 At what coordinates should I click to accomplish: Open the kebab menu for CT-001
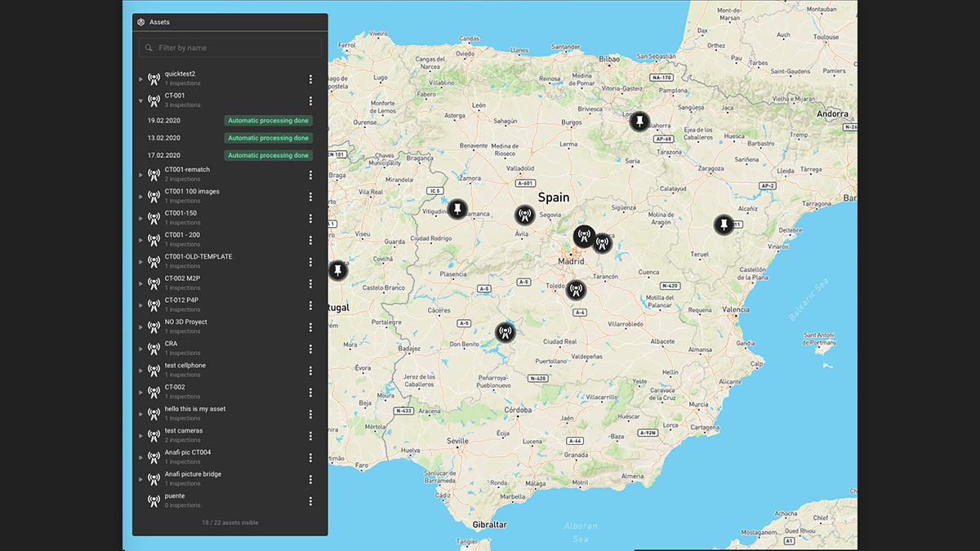310,101
